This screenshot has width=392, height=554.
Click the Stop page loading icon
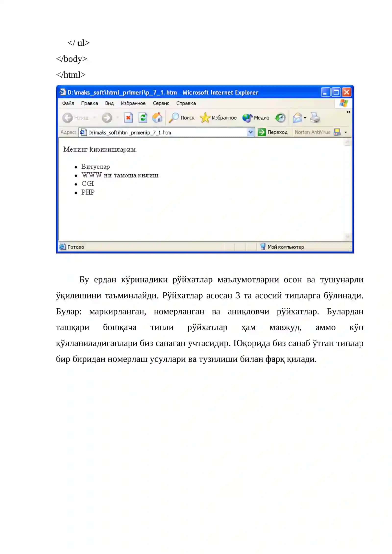pyautogui.click(x=128, y=118)
